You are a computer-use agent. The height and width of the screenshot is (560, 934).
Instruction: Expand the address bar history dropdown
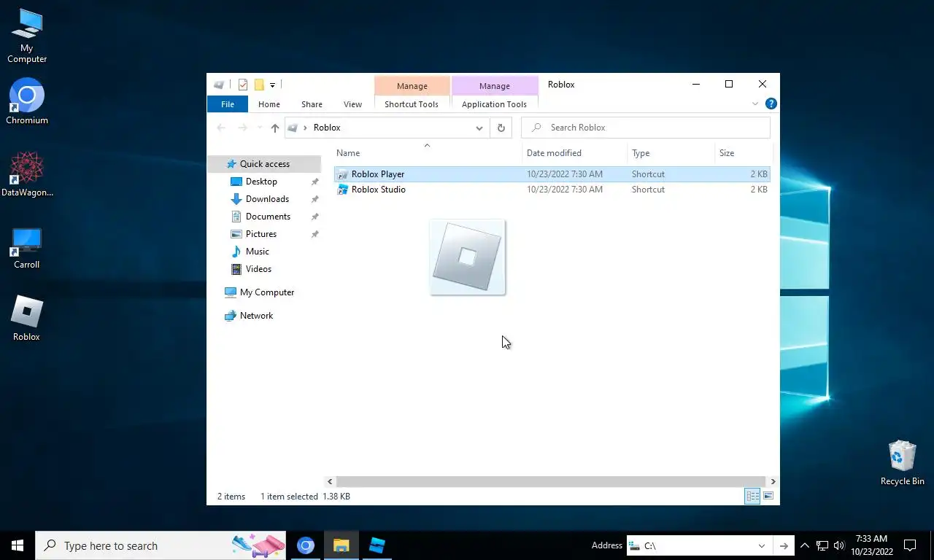click(479, 128)
